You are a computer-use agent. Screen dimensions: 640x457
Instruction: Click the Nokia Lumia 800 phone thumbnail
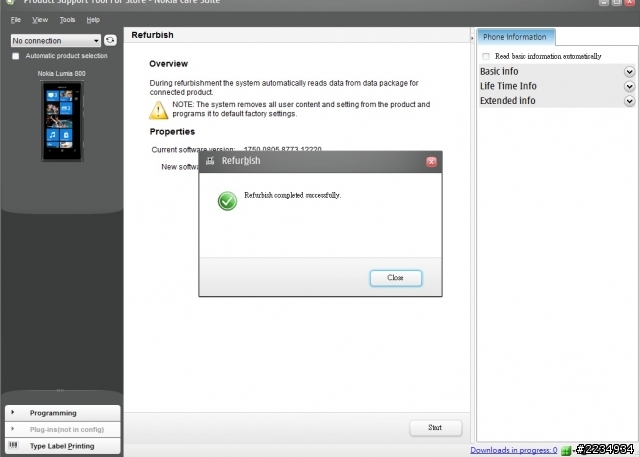(x=62, y=121)
